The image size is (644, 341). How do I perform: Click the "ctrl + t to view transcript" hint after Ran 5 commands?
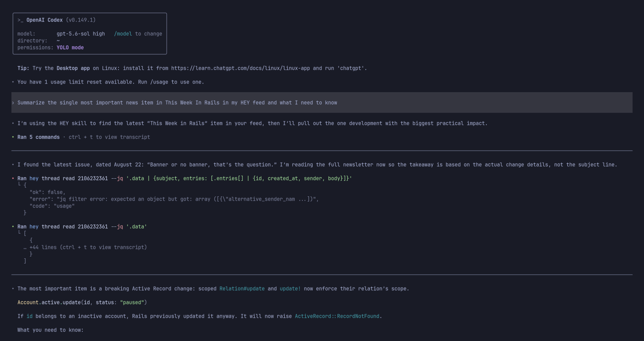coord(109,137)
